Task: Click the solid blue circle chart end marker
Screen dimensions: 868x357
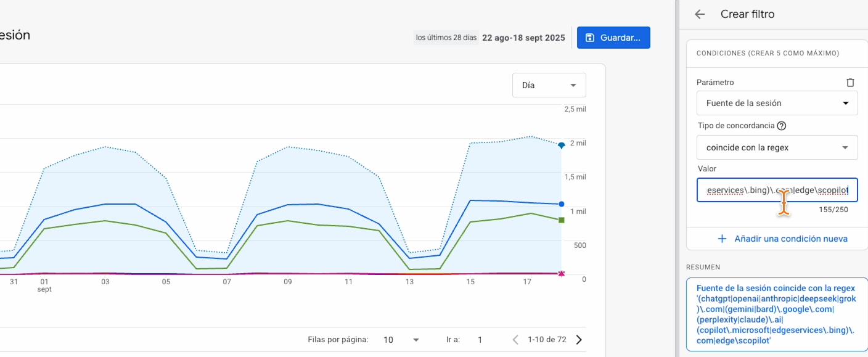Action: [561, 204]
